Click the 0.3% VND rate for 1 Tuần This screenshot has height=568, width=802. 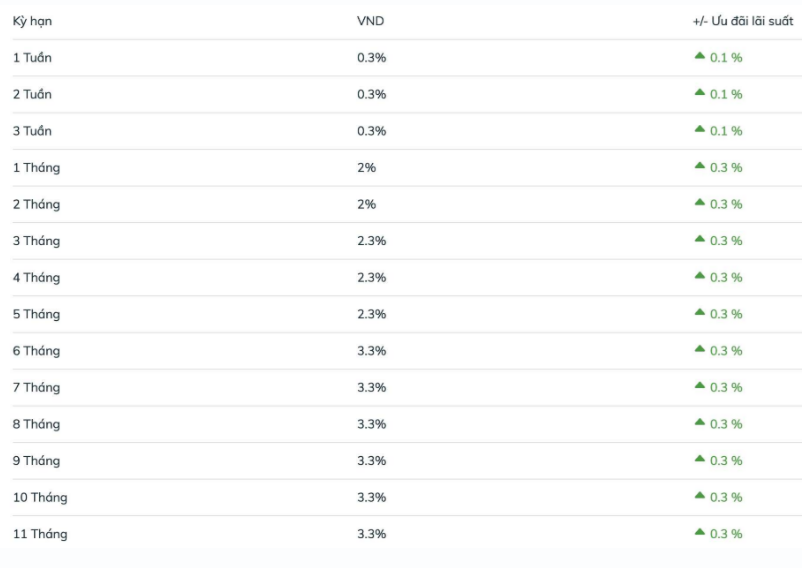click(x=371, y=58)
